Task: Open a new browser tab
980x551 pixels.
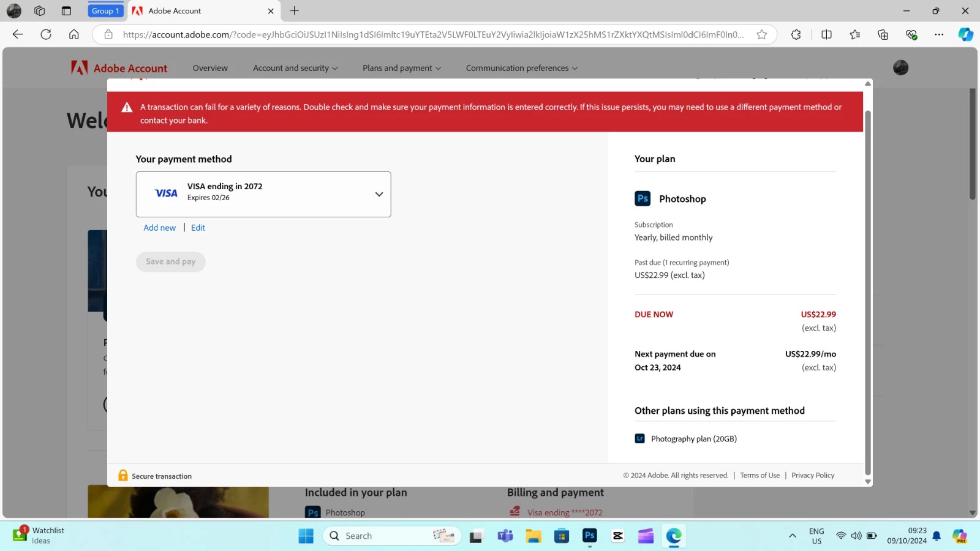Action: pyautogui.click(x=295, y=10)
